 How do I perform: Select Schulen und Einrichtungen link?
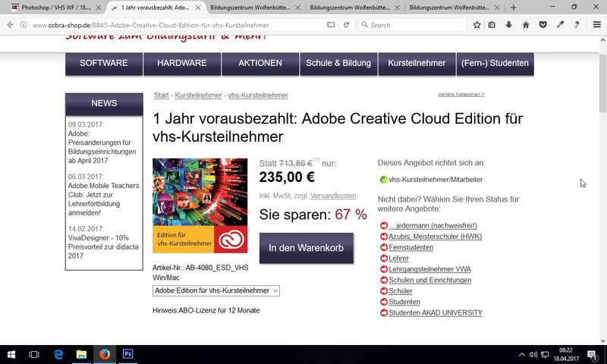(430, 280)
